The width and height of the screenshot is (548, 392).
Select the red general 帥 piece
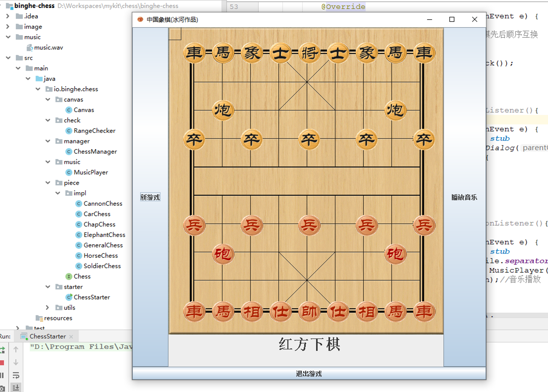click(309, 311)
